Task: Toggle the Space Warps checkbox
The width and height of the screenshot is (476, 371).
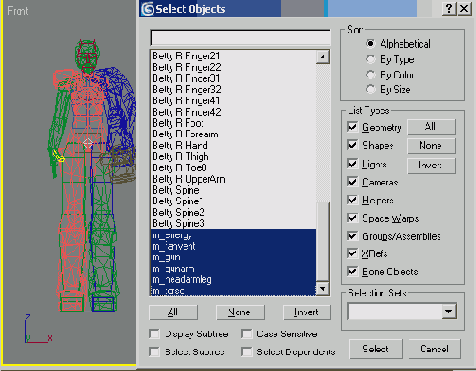Action: [x=352, y=218]
